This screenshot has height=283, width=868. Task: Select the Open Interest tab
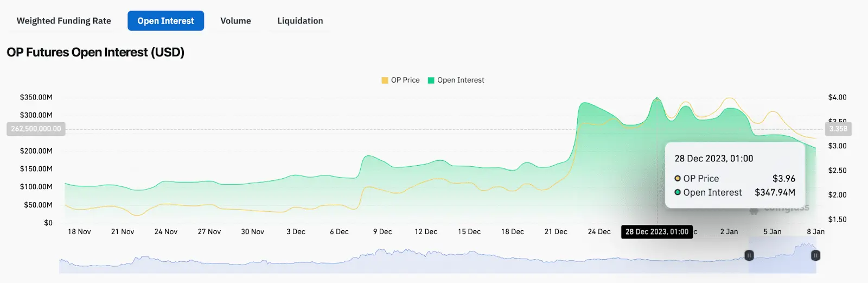pos(165,21)
